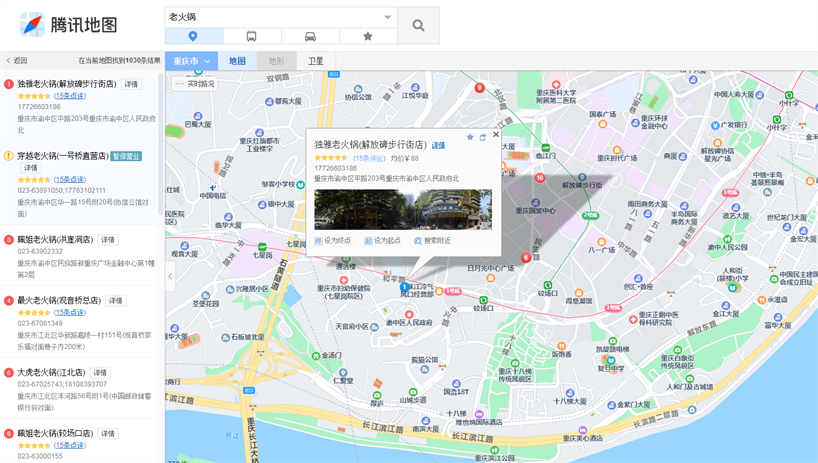Close the restaurant info popup
The width and height of the screenshot is (818, 463).
click(x=496, y=134)
